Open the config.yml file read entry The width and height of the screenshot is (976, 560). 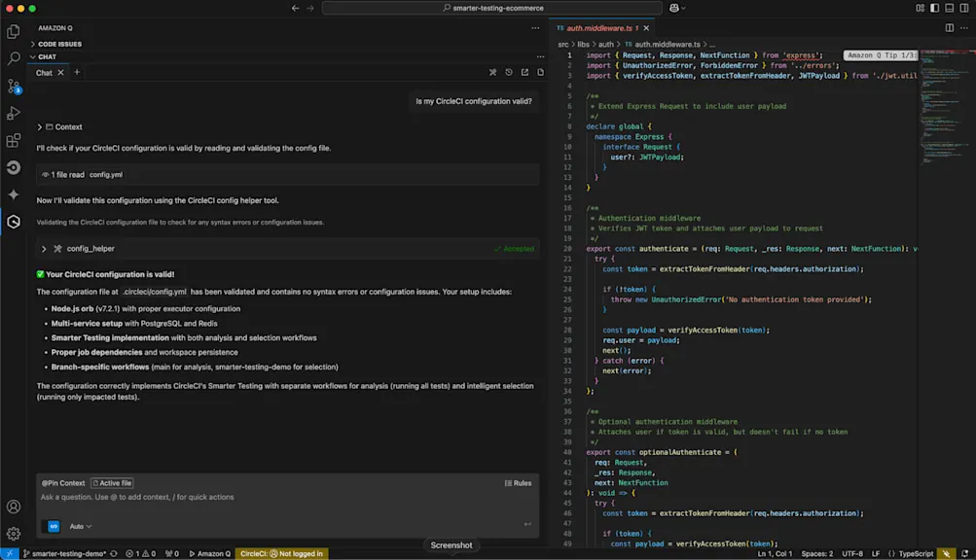pyautogui.click(x=106, y=175)
